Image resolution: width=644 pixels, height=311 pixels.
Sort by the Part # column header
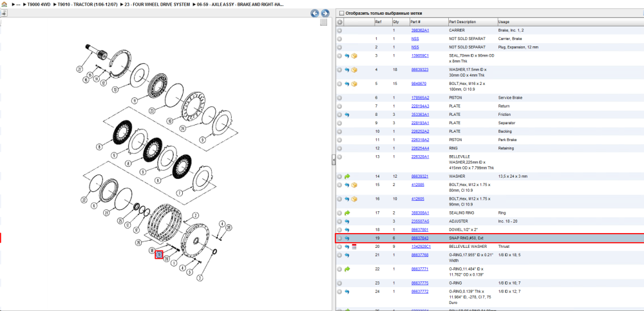[x=428, y=22]
